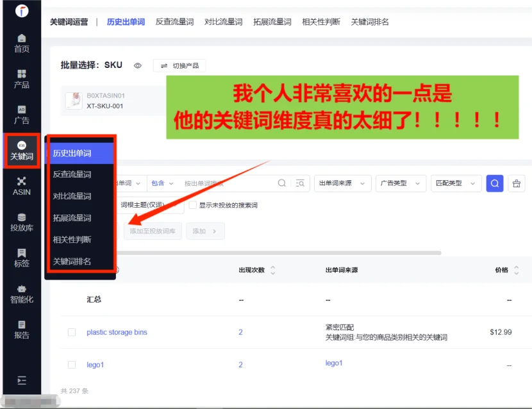532x409 pixels.
Task: Sort by 价格 column arrows
Action: pos(517,270)
